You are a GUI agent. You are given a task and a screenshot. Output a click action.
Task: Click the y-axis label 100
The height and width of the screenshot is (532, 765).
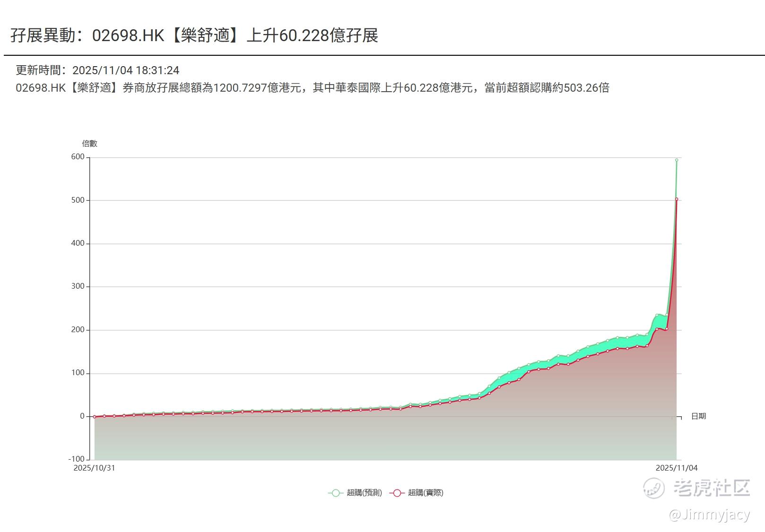click(78, 373)
